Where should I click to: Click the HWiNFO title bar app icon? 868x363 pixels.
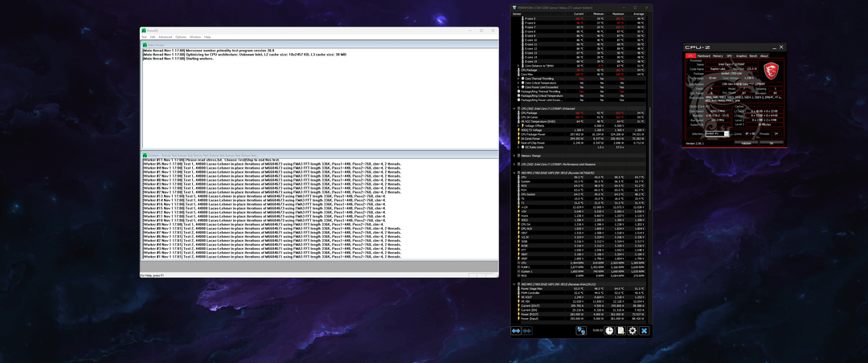[514, 7]
